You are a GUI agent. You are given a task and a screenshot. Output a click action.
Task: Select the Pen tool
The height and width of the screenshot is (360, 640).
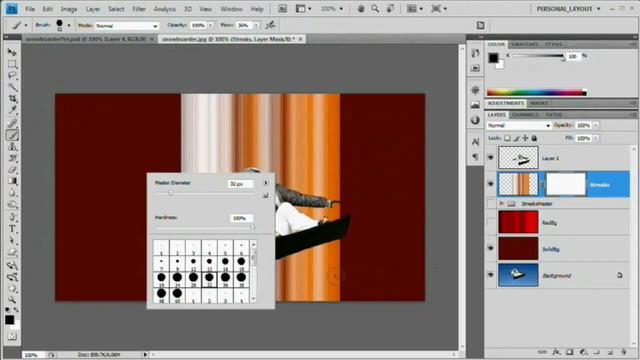coord(12,217)
